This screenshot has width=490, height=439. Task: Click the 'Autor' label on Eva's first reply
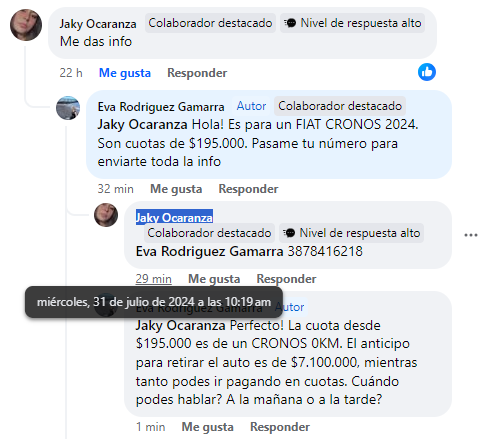tap(251, 106)
